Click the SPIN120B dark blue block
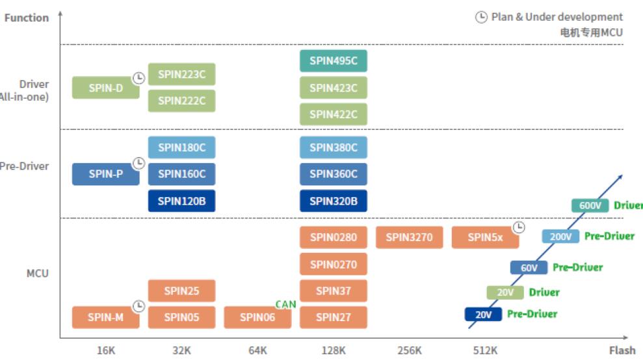643x364 pixels. point(181,201)
